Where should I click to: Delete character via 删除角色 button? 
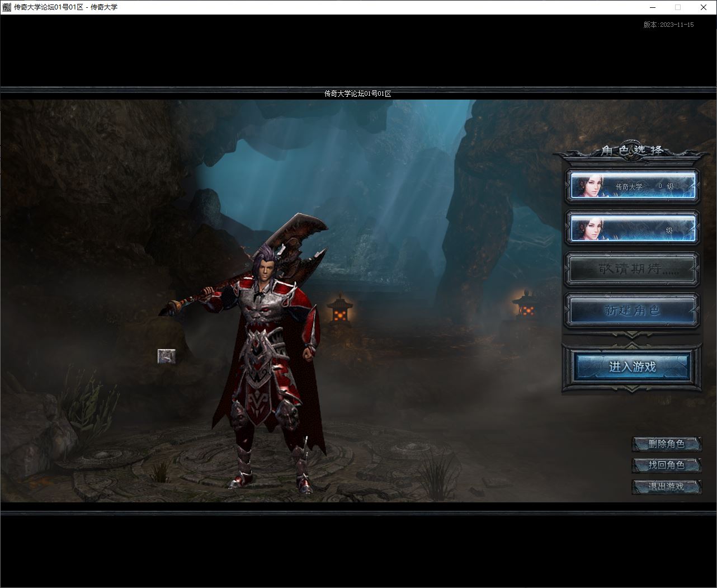tap(667, 444)
